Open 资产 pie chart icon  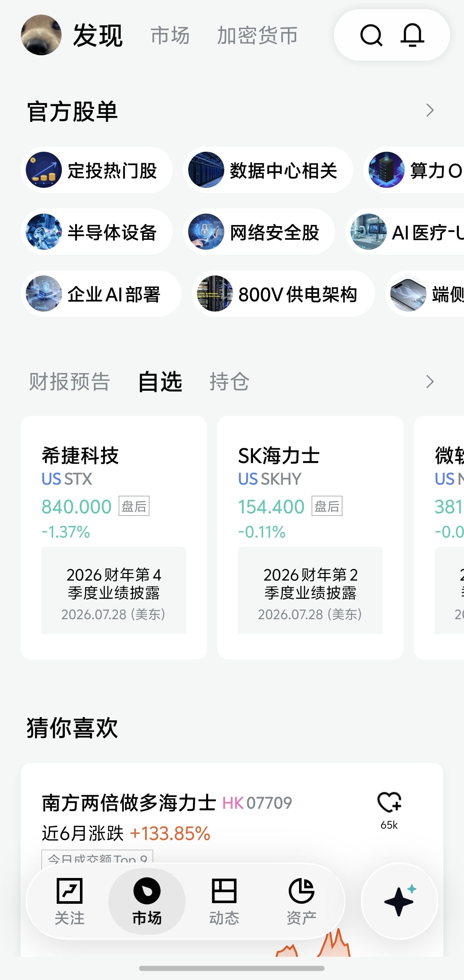pyautogui.click(x=301, y=901)
